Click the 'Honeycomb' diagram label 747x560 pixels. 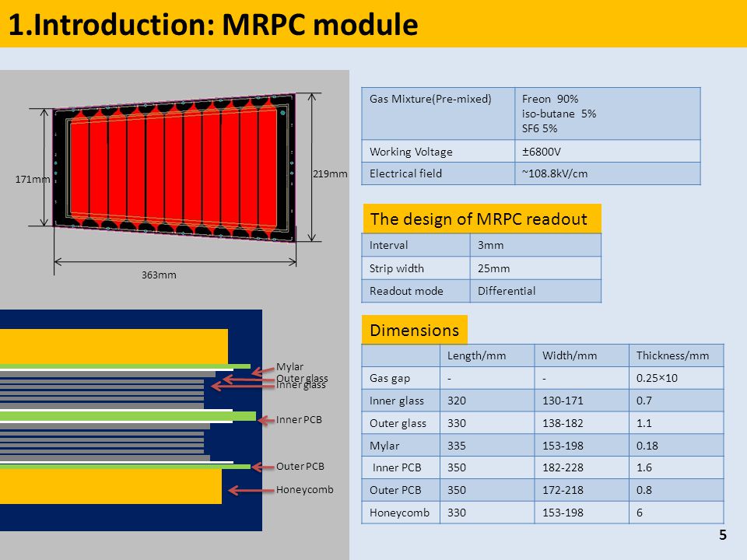(x=305, y=489)
